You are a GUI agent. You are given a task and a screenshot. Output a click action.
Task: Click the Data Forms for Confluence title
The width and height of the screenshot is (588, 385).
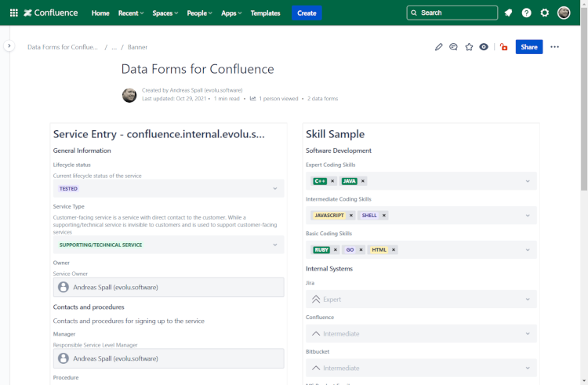tap(198, 69)
